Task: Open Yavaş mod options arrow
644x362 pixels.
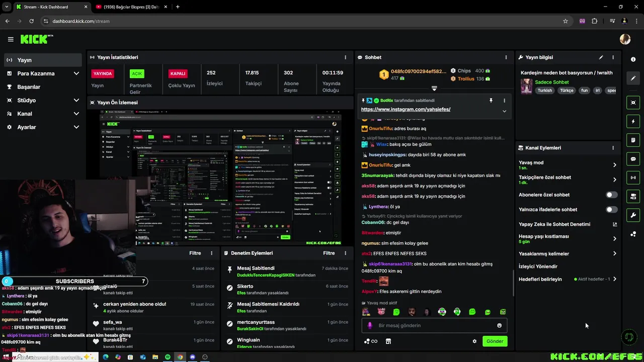Action: [614, 165]
